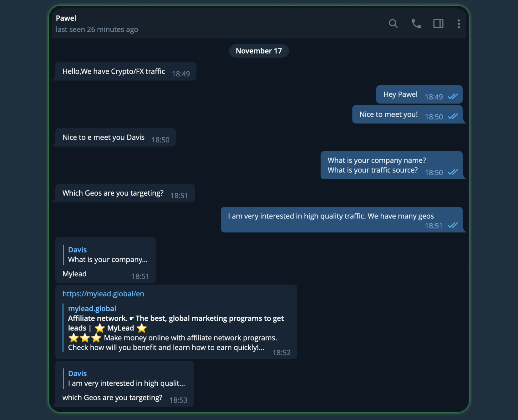Jump to quoted "What is your company..." reply

[x=108, y=255]
